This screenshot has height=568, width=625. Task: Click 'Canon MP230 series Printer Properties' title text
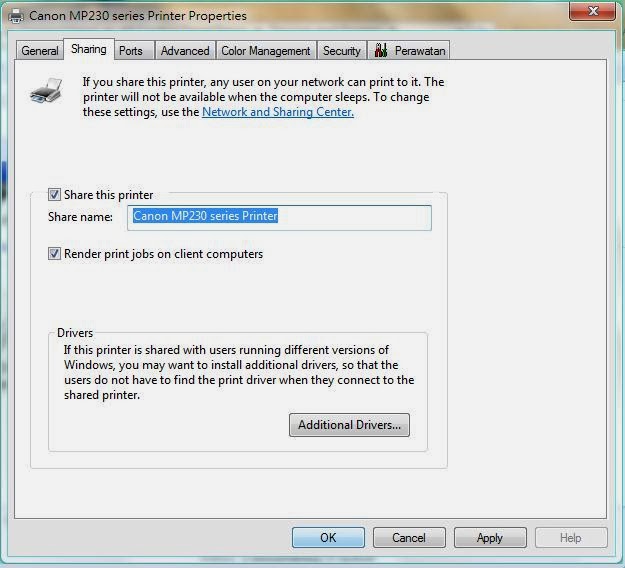coord(138,16)
